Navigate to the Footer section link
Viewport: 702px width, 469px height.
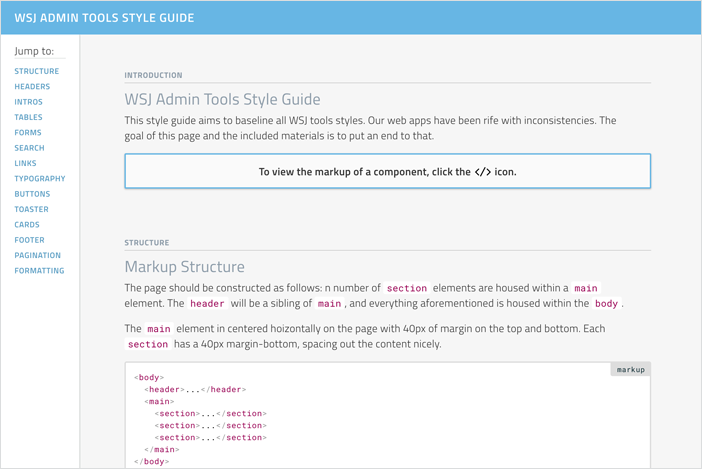30,240
